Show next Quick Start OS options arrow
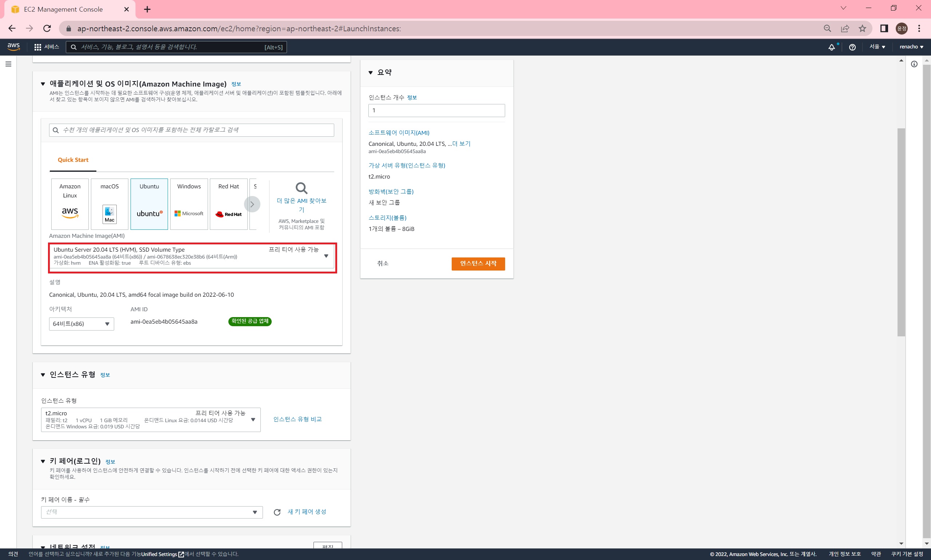 252,204
